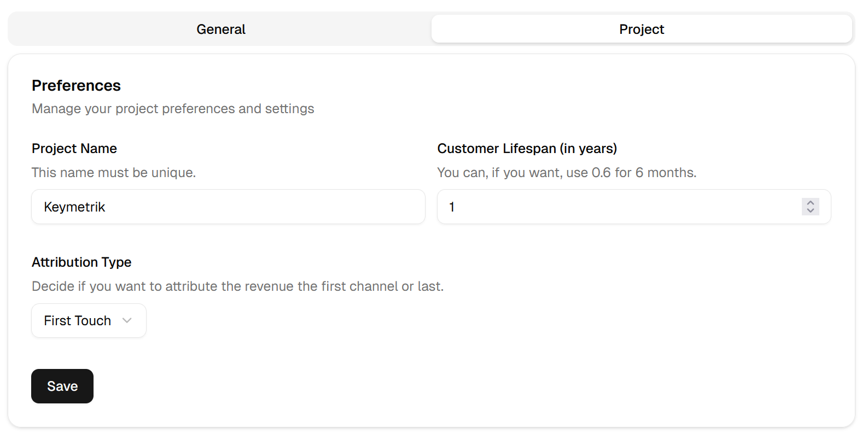This screenshot has width=868, height=434.
Task: Switch to the General tab
Action: tap(220, 29)
